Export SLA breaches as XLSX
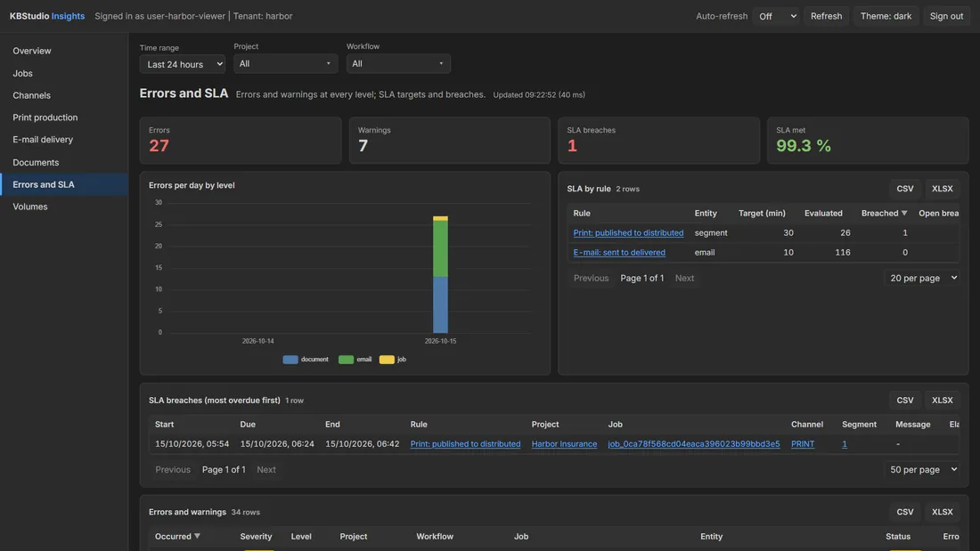Screen dimensions: 980x551 942,401
